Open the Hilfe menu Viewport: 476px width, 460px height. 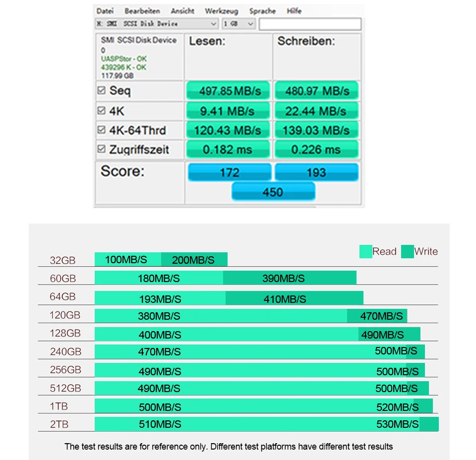click(x=294, y=11)
